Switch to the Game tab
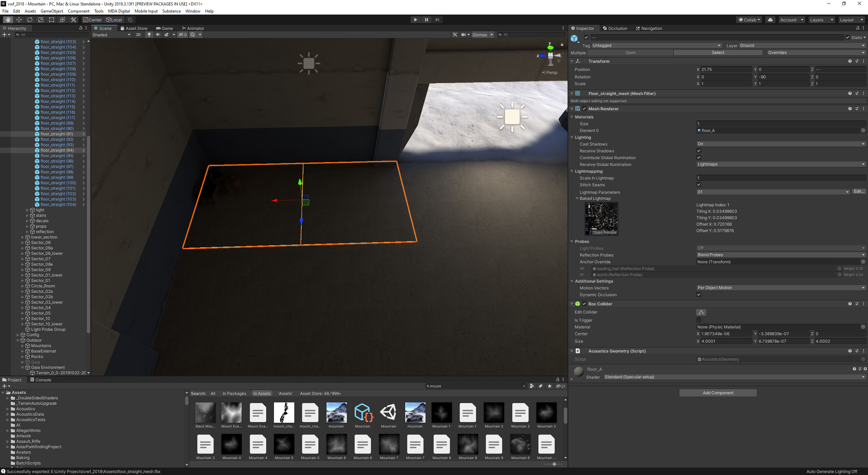 (164, 28)
